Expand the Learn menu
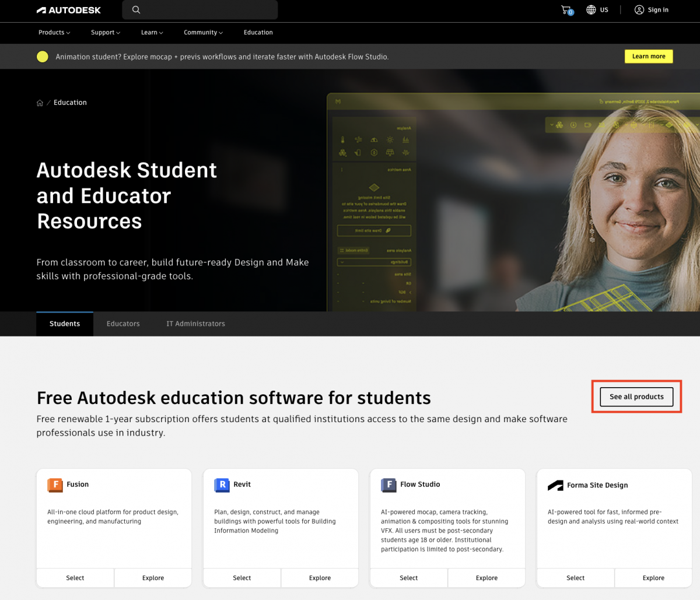Image resolution: width=700 pixels, height=600 pixels. tap(152, 33)
